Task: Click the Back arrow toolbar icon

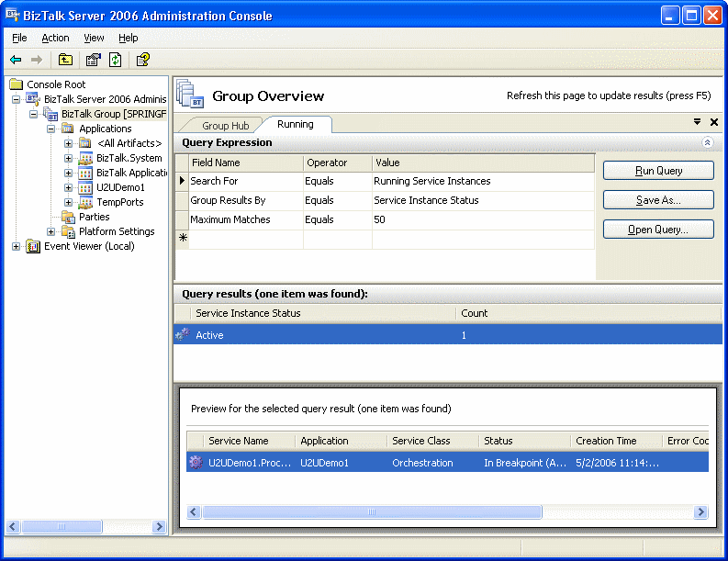Action: coord(16,60)
